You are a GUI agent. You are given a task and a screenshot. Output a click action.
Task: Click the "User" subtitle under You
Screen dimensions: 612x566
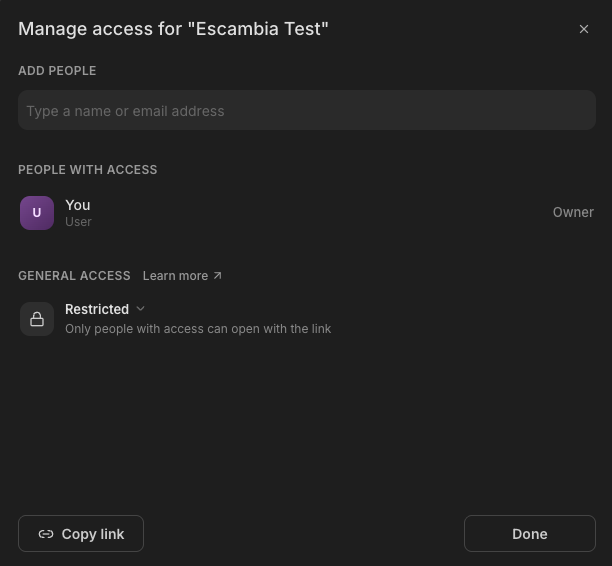tap(78, 222)
